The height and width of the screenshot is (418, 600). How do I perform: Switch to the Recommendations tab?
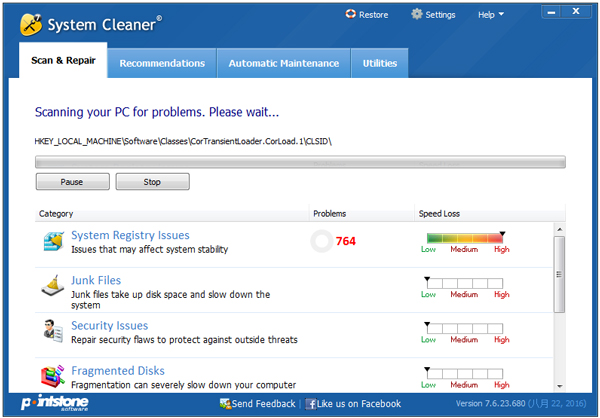pos(162,63)
